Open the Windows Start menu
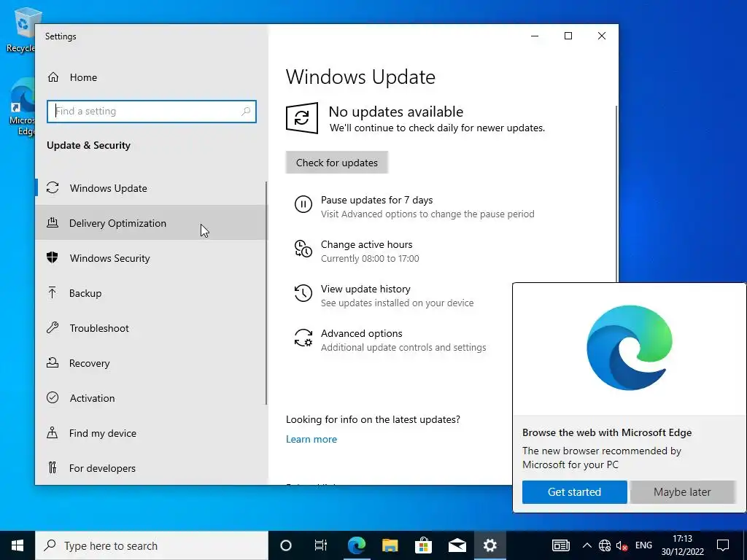This screenshot has height=560, width=747. tap(18, 545)
